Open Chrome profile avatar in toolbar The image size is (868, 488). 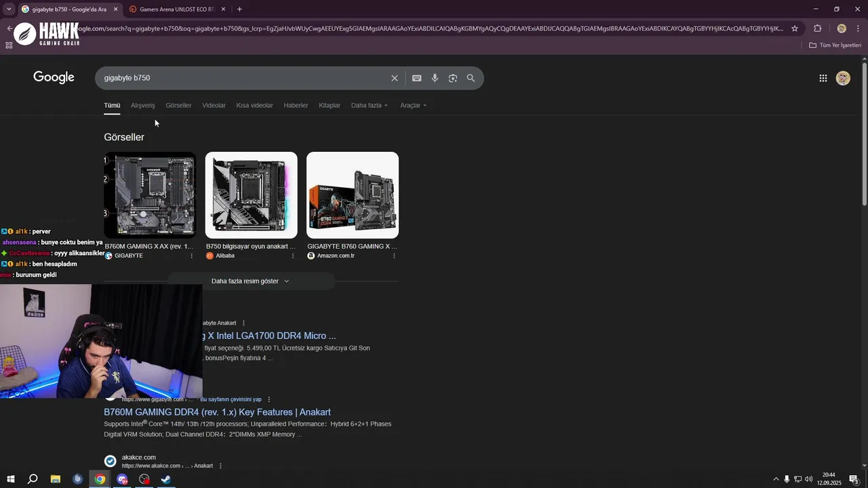click(842, 28)
